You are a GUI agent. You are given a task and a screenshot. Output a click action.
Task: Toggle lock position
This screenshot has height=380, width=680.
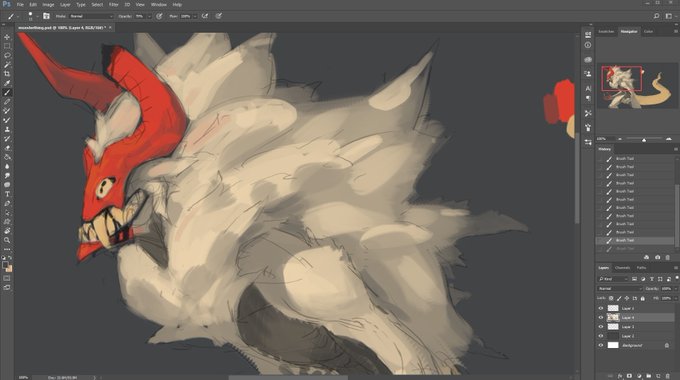[627, 298]
